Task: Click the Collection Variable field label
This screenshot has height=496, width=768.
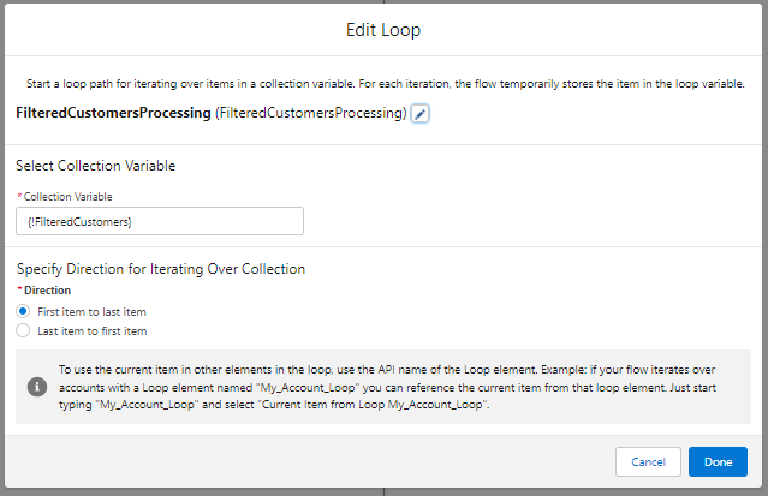Action: 68,197
